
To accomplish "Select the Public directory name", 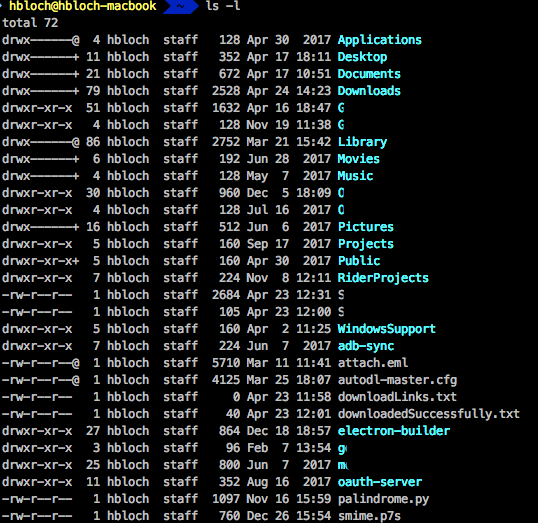I will (x=359, y=261).
